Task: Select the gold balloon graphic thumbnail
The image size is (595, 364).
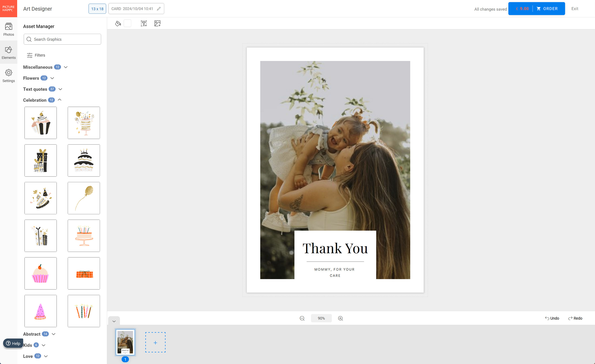Action: 84,198
